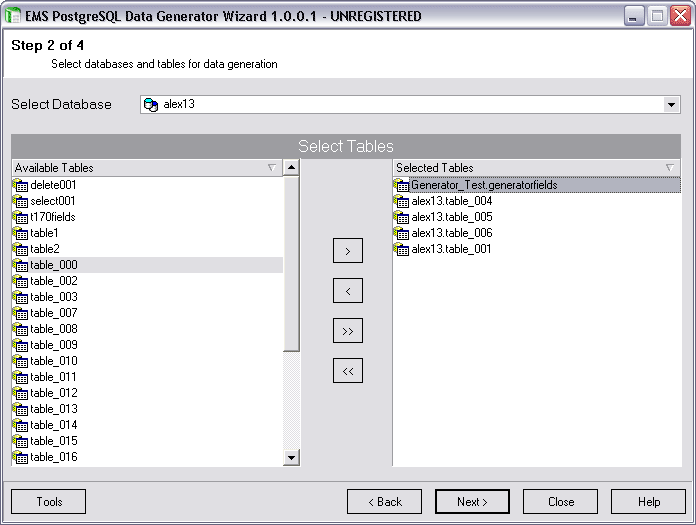
Task: Click the table icon beside select001
Action: (x=20, y=201)
